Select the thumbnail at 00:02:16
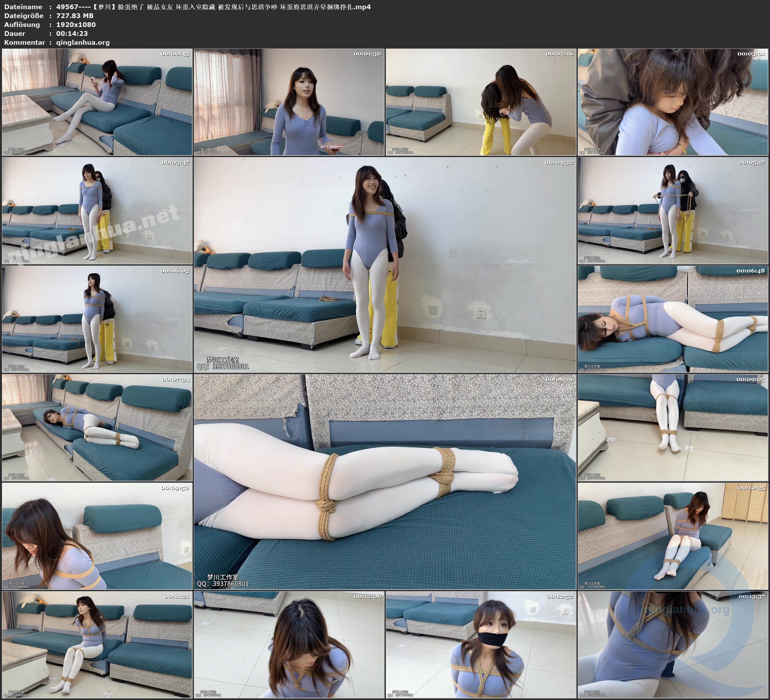Image resolution: width=770 pixels, height=700 pixels. pyautogui.click(x=481, y=102)
